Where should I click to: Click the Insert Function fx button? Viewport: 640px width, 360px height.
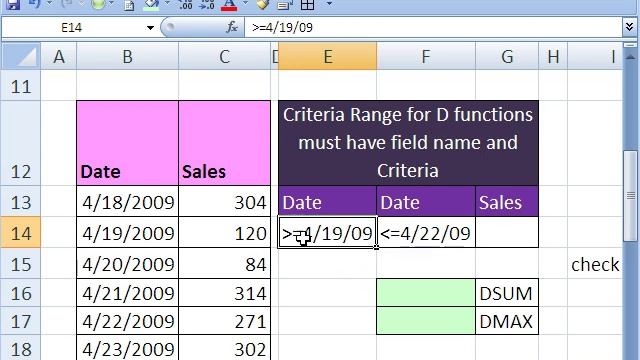click(x=231, y=27)
